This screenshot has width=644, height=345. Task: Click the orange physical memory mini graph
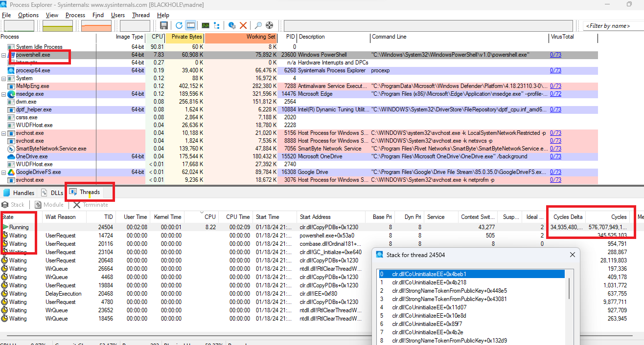(96, 26)
